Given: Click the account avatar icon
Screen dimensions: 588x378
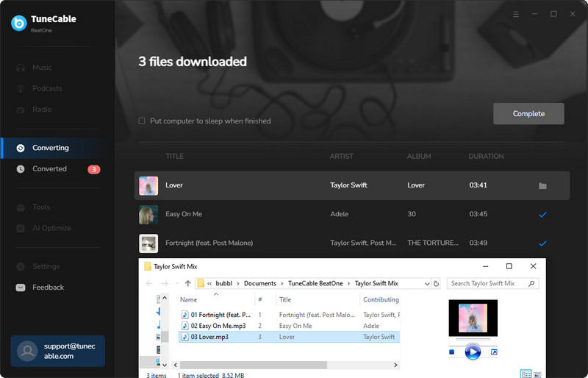Looking at the screenshot, I should click(27, 351).
